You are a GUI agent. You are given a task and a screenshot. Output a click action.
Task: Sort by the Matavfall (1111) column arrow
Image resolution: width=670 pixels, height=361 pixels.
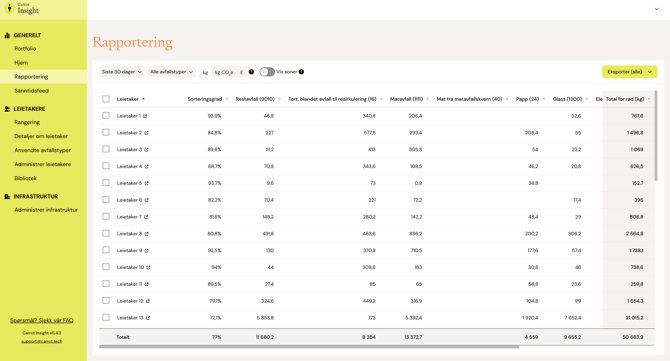click(427, 99)
